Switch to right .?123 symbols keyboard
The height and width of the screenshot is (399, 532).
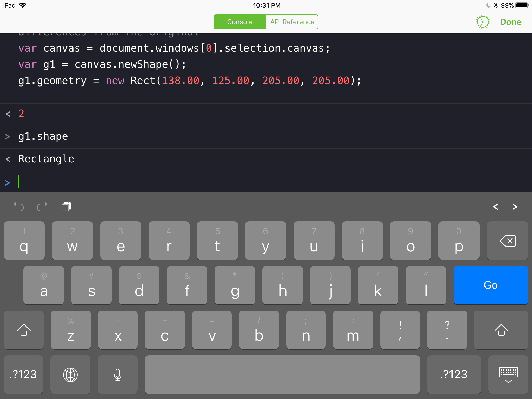(454, 375)
